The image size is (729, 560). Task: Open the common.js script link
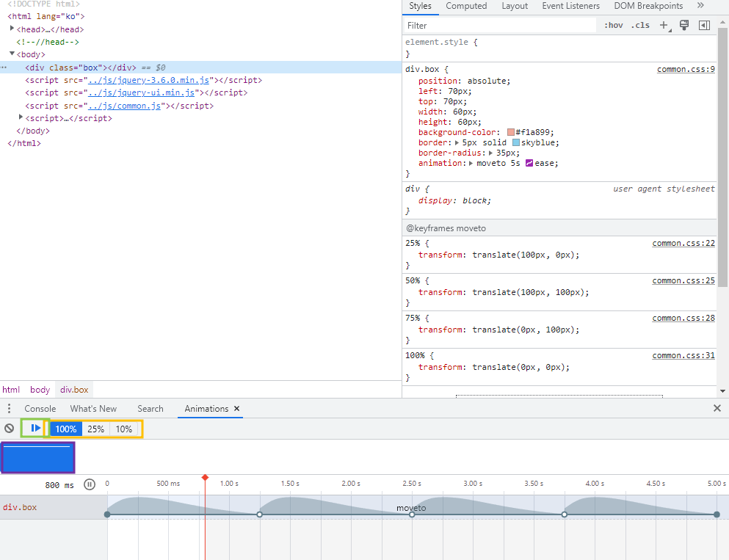point(125,106)
